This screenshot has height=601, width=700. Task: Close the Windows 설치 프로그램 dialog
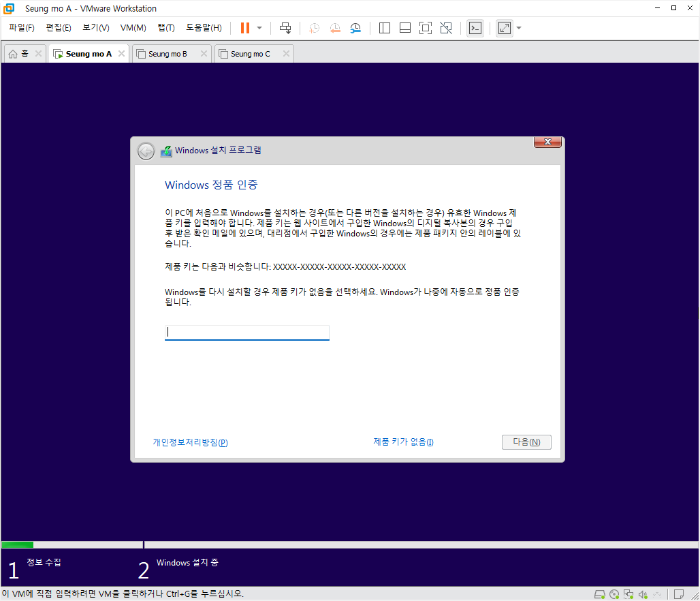click(547, 142)
